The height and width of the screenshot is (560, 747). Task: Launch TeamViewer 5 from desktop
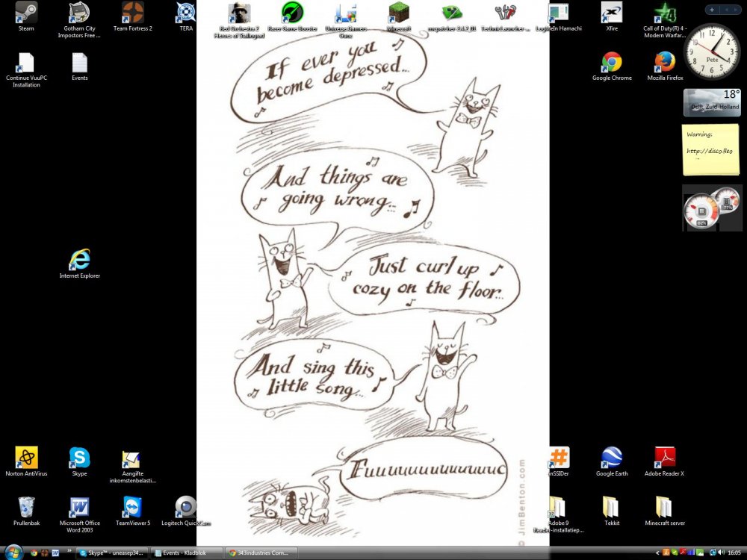coord(132,508)
